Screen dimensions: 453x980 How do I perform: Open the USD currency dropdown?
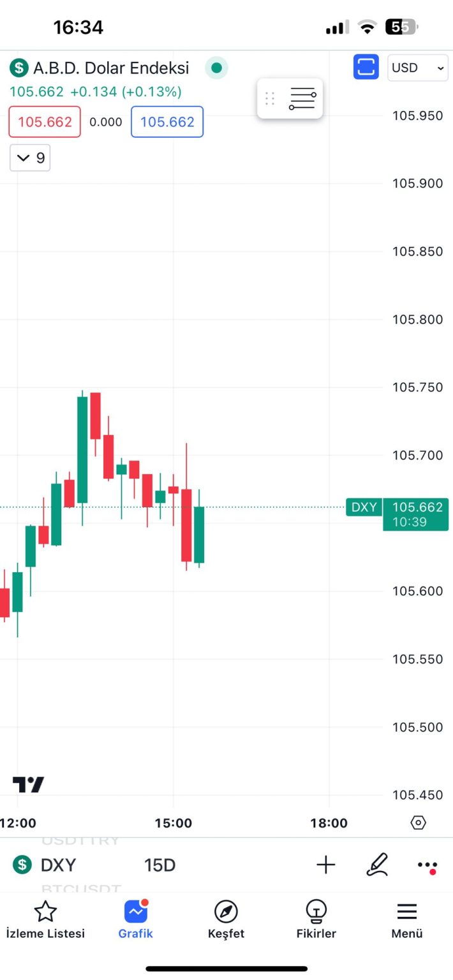[x=418, y=68]
